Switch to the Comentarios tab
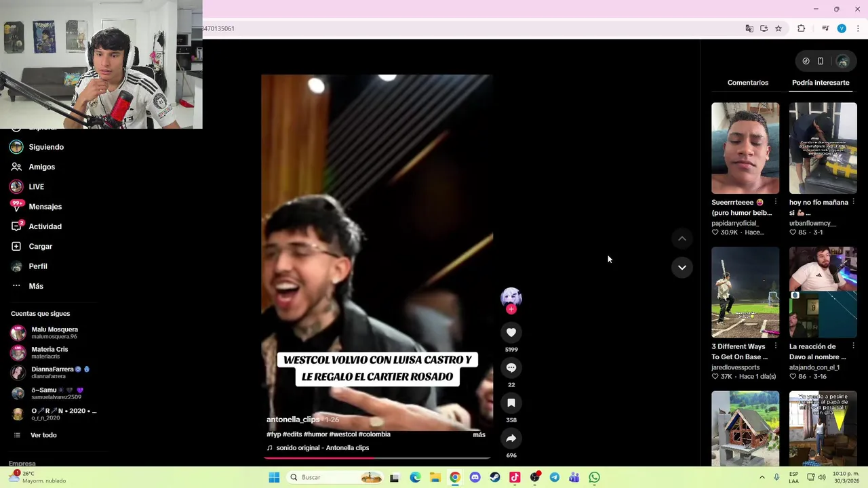 click(x=748, y=83)
